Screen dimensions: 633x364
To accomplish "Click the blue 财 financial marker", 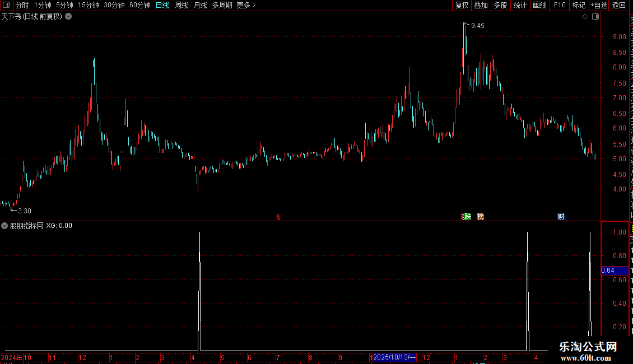I will click(x=561, y=217).
